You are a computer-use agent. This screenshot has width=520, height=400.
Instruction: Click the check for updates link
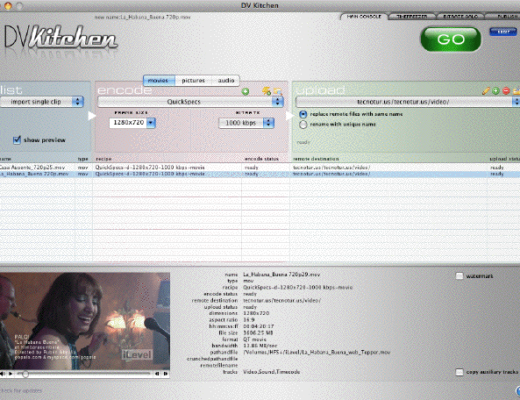(x=21, y=390)
